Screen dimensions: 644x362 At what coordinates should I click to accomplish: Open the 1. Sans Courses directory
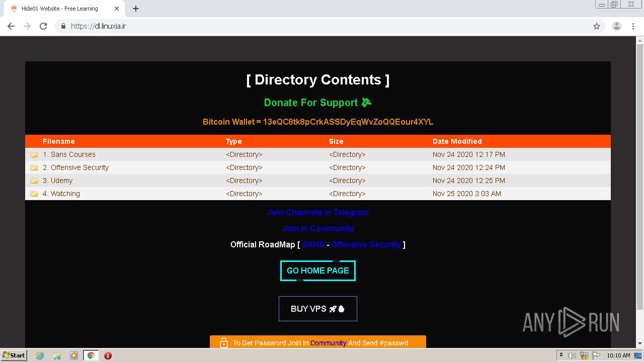point(69,154)
